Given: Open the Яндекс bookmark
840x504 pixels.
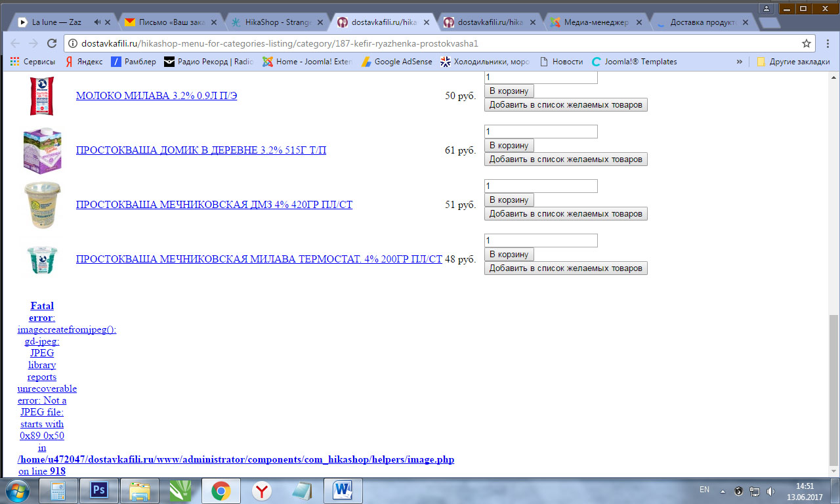Looking at the screenshot, I should (x=84, y=62).
